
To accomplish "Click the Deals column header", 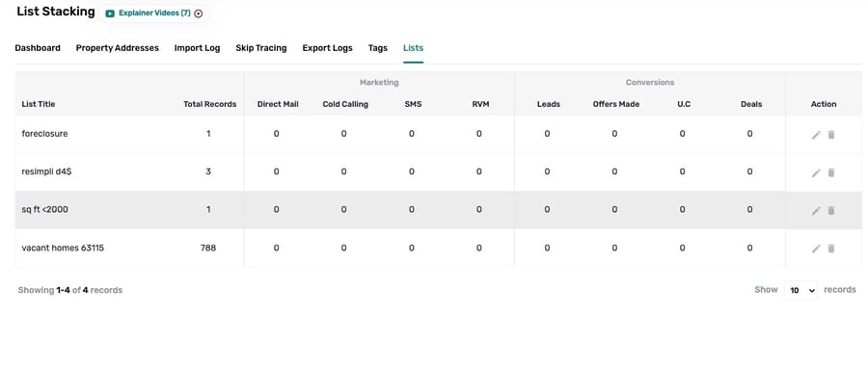I will pos(751,104).
